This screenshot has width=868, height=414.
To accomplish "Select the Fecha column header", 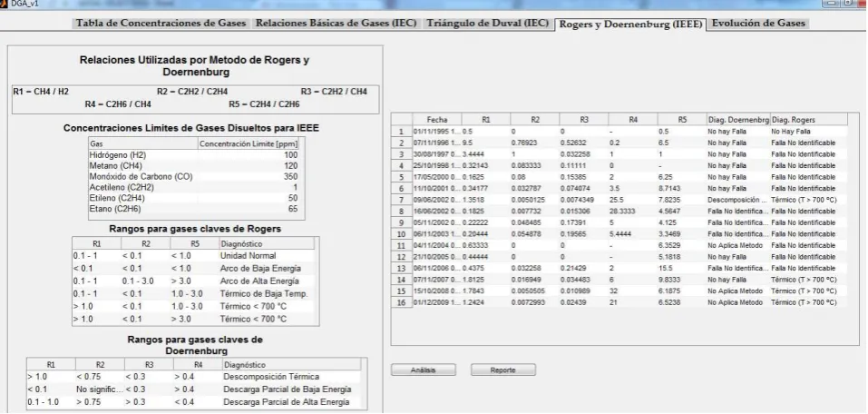I will 437,119.
